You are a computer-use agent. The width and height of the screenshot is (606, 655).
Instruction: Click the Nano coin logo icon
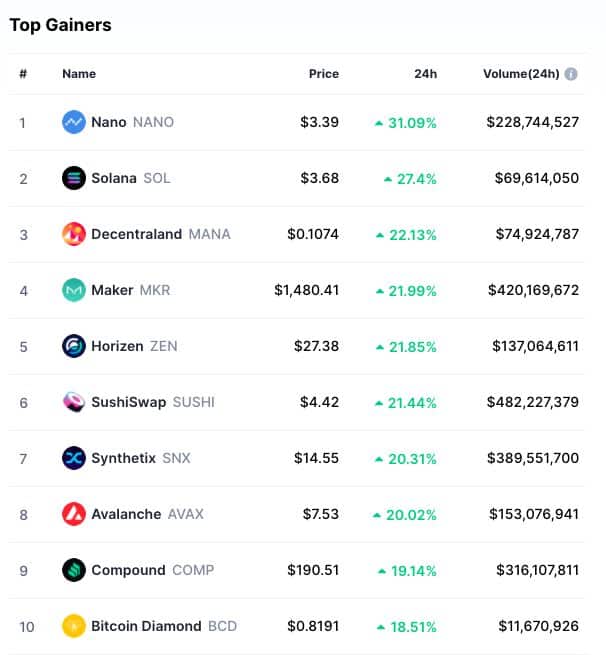pyautogui.click(x=74, y=122)
